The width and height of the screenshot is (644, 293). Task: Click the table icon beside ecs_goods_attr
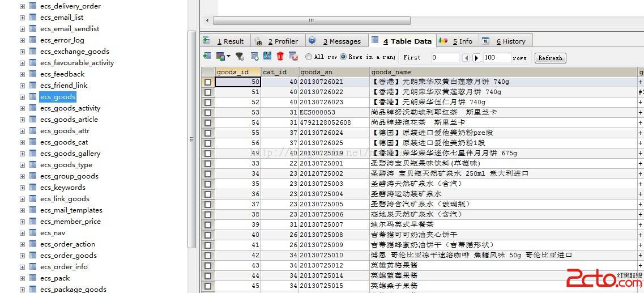(33, 131)
